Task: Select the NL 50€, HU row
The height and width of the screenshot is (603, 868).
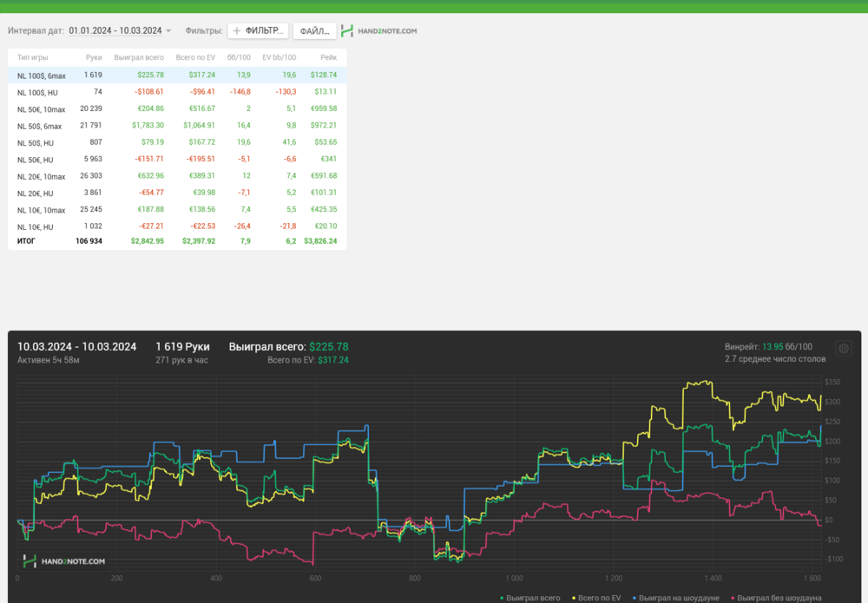Action: point(177,160)
